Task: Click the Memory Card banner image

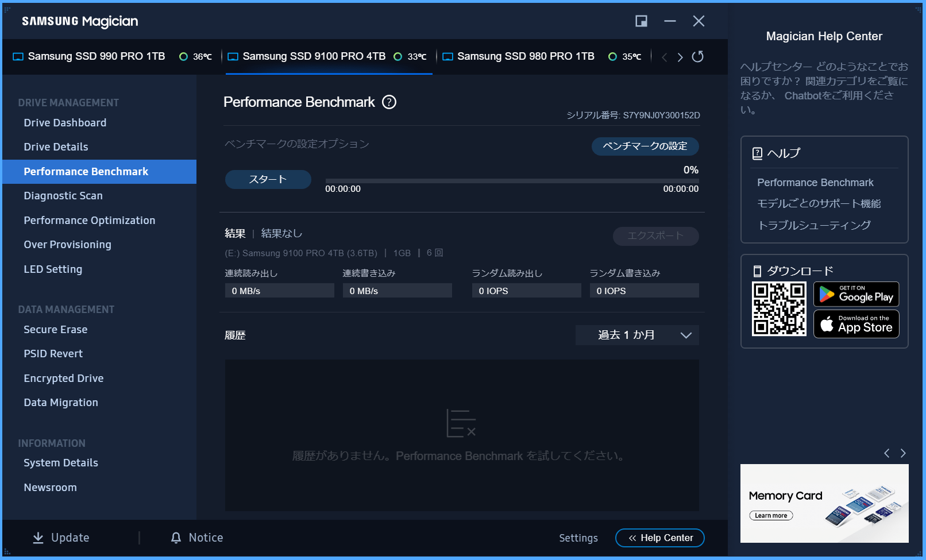Action: point(824,503)
